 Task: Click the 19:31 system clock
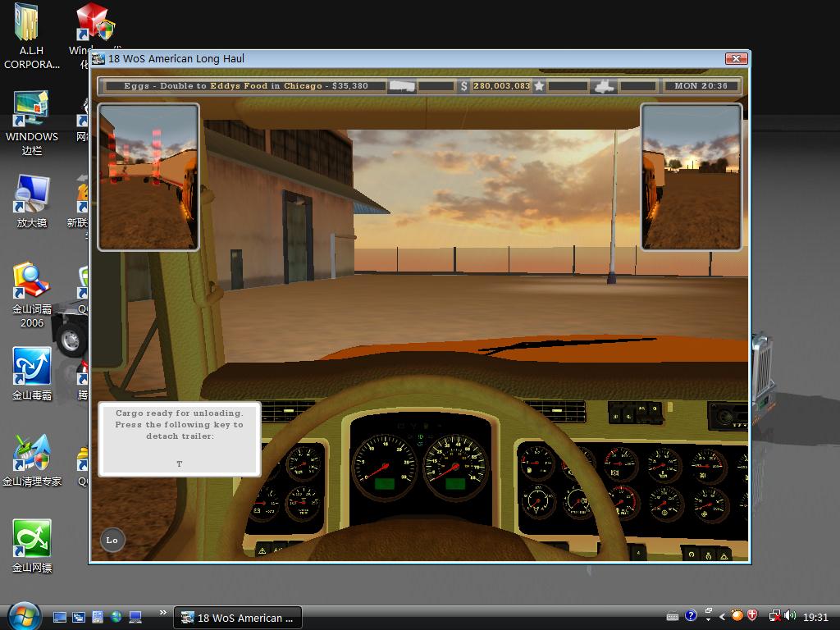815,617
